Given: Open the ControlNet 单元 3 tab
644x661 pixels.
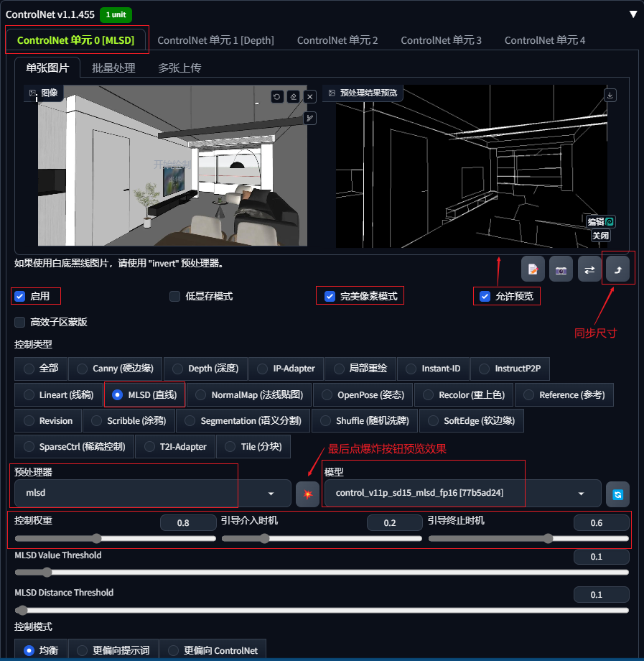Looking at the screenshot, I should [x=441, y=40].
